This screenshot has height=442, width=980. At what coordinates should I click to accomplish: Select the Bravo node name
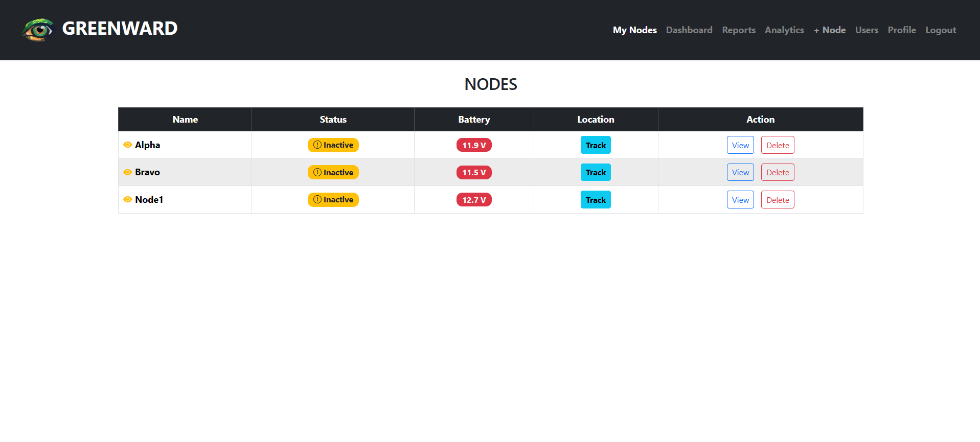(x=147, y=172)
